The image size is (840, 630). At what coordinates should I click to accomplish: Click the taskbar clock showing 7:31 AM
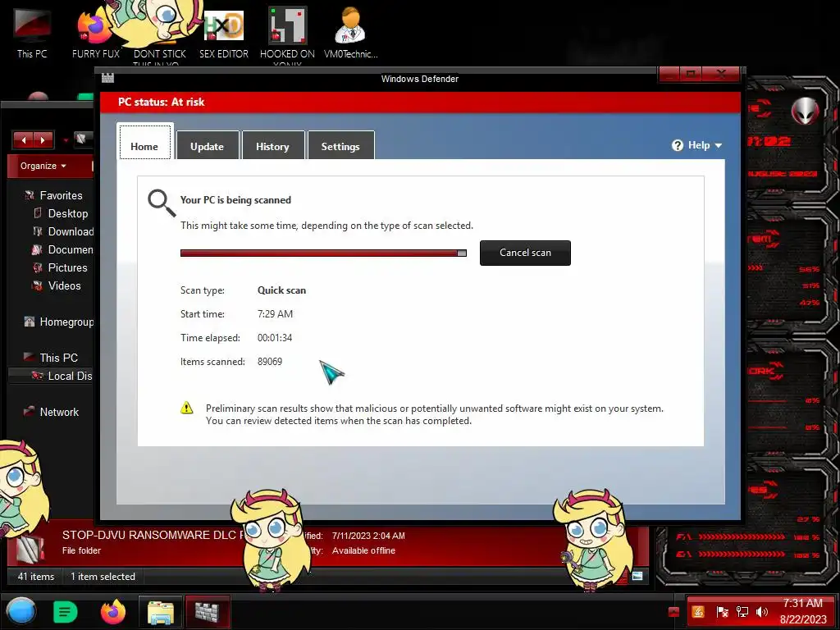pos(802,611)
